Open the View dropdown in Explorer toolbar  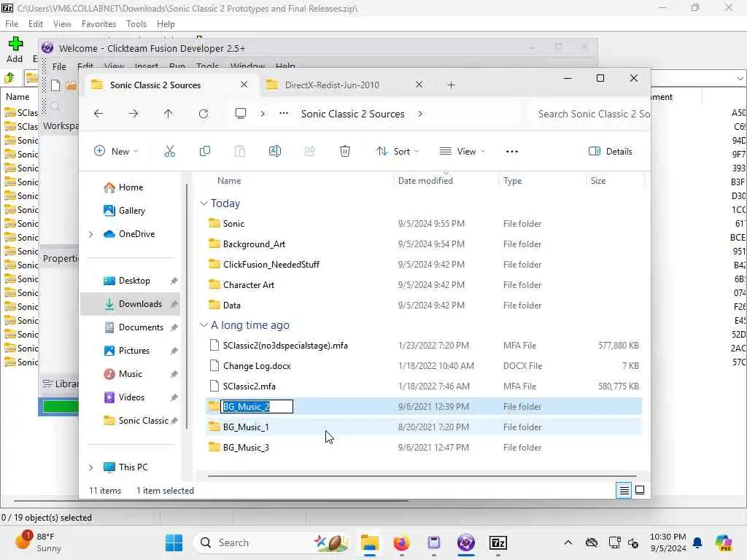coord(462,152)
